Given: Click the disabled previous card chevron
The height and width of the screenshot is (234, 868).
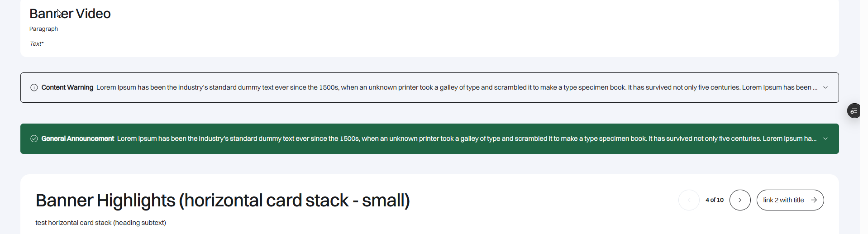Looking at the screenshot, I should (689, 200).
